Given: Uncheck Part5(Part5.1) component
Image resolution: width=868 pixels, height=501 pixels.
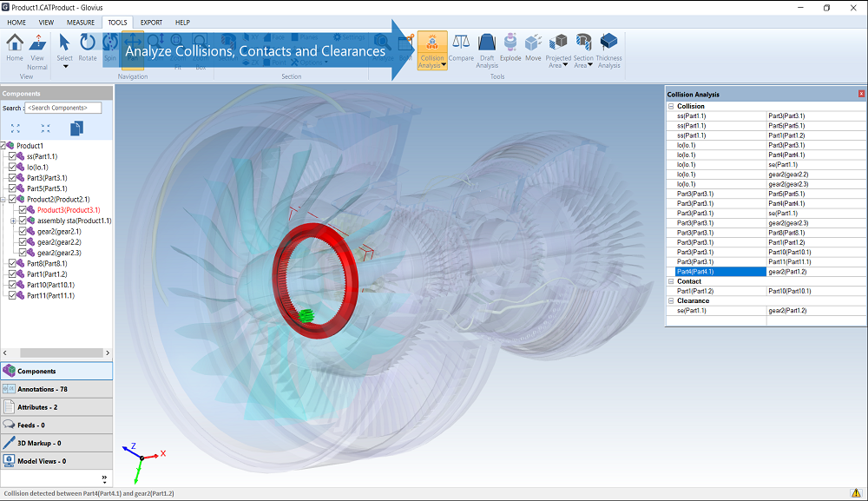Looking at the screenshot, I should (12, 188).
